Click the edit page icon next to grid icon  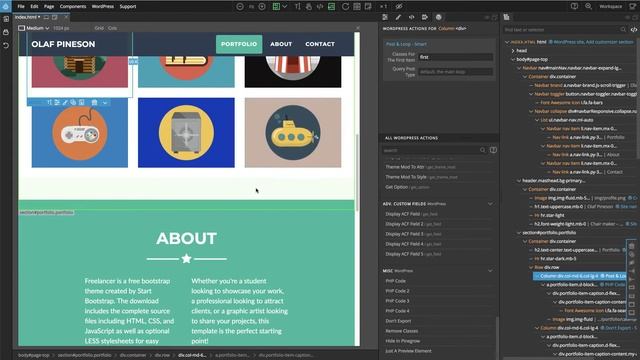(x=368, y=7)
